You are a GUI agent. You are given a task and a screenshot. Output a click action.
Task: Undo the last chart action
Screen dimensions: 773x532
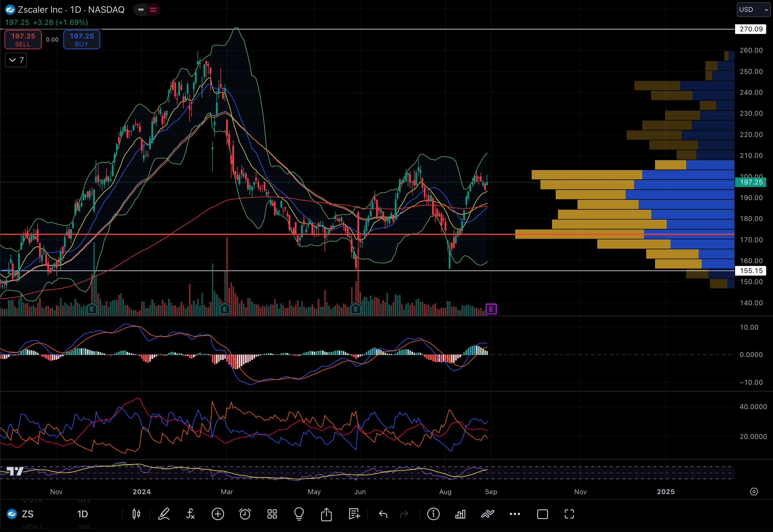click(383, 514)
